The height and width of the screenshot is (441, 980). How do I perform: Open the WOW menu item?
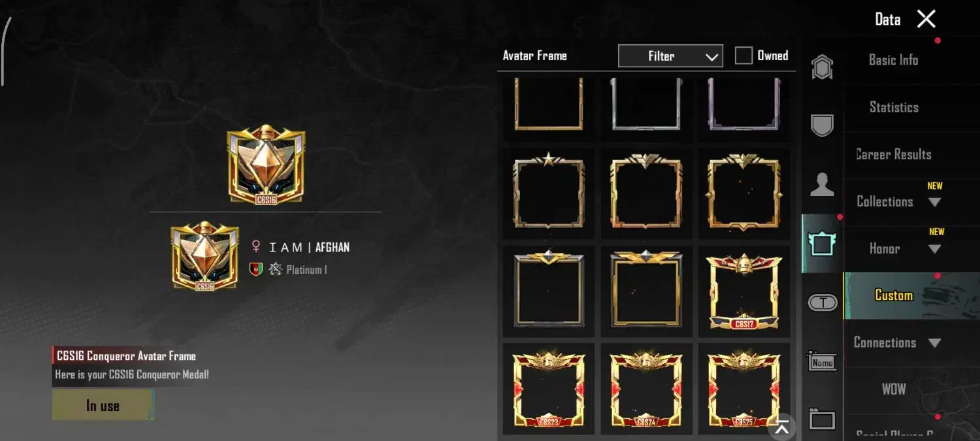click(x=894, y=389)
